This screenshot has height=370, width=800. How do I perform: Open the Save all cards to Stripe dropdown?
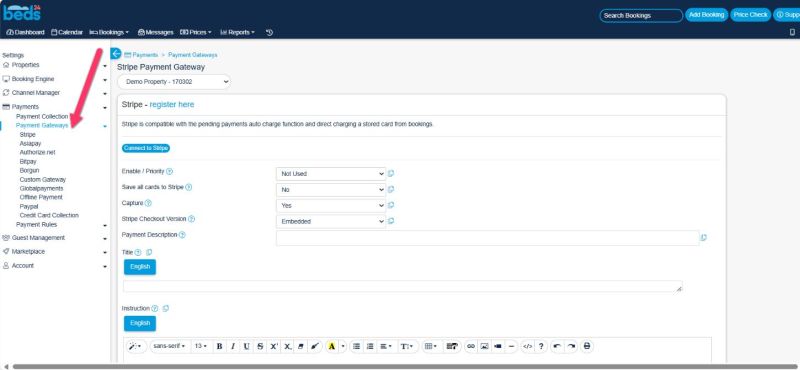331,189
